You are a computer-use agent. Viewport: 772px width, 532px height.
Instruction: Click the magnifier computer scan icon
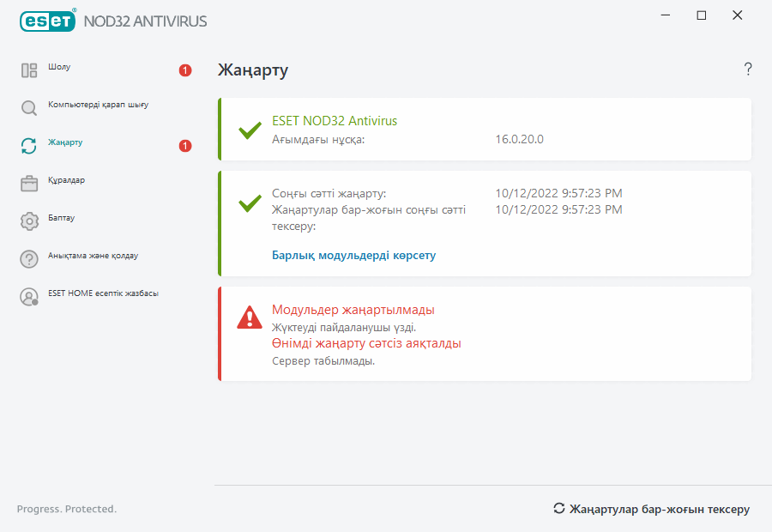[x=29, y=108]
